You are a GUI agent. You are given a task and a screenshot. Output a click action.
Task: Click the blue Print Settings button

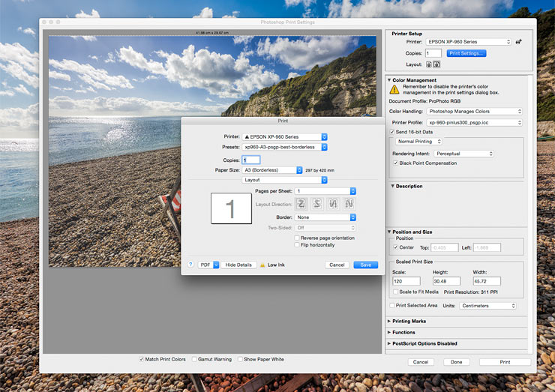click(x=466, y=53)
